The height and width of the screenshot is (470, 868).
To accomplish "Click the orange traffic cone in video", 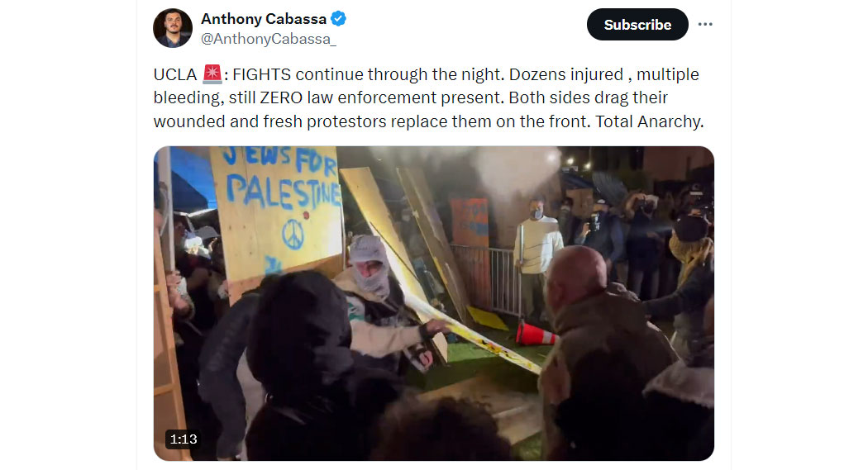I will pyautogui.click(x=534, y=334).
